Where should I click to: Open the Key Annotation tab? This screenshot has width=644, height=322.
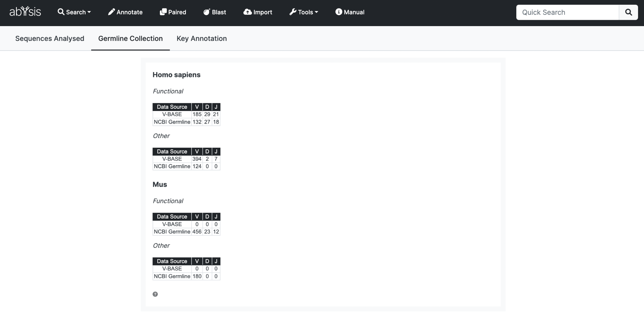(202, 38)
